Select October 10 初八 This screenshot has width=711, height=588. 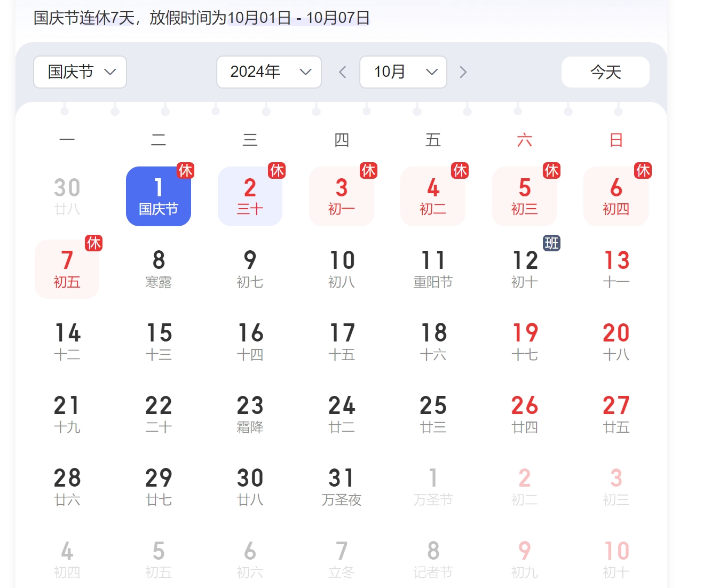click(x=342, y=269)
